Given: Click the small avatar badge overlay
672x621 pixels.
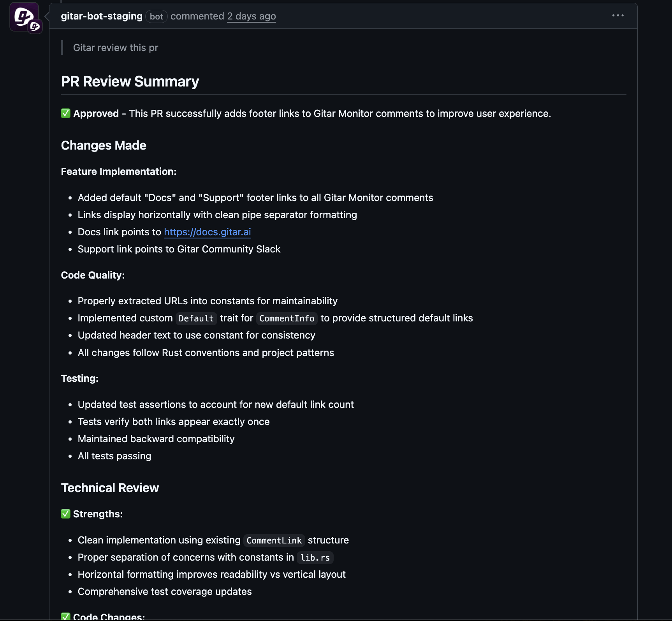Looking at the screenshot, I should click(x=35, y=26).
